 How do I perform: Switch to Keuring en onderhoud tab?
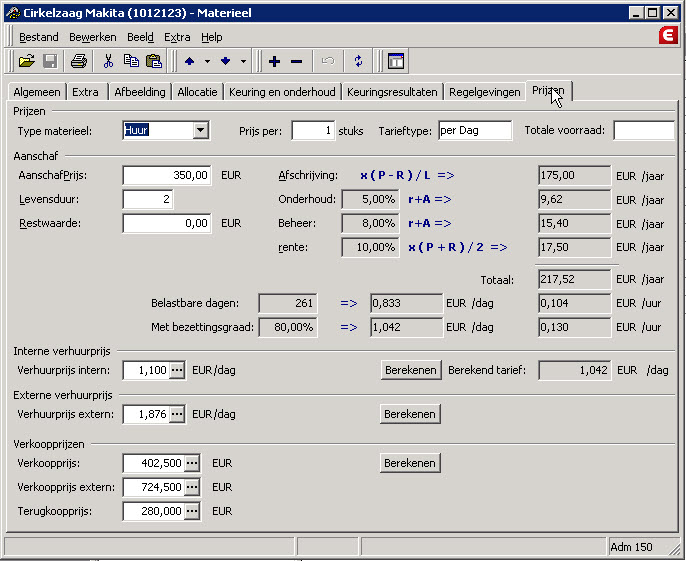[x=282, y=92]
